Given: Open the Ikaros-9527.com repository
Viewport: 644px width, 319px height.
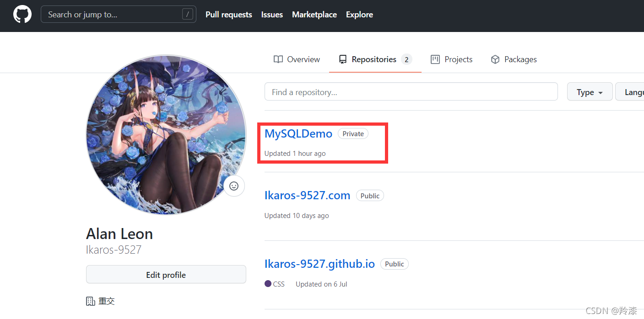Looking at the screenshot, I should [307, 196].
